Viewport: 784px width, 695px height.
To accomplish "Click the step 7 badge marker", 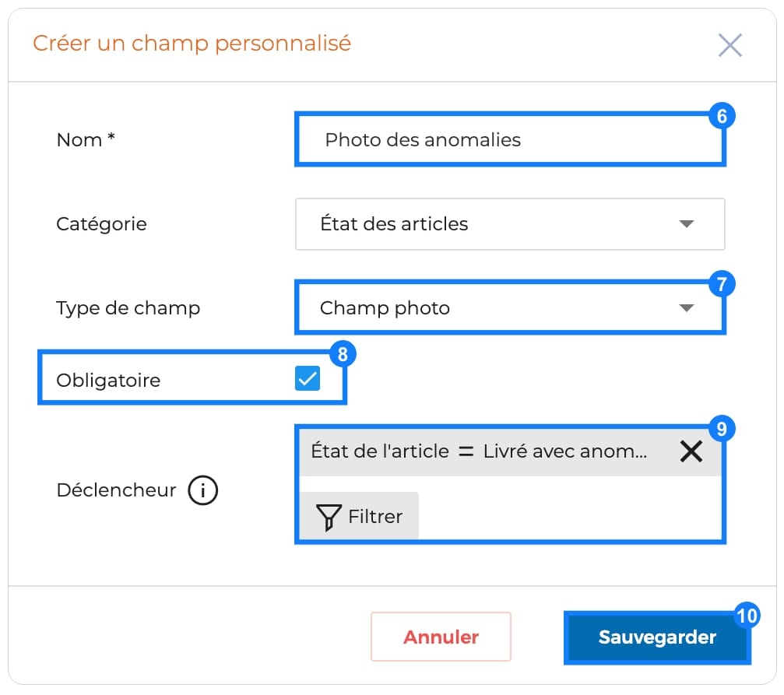I will click(722, 284).
